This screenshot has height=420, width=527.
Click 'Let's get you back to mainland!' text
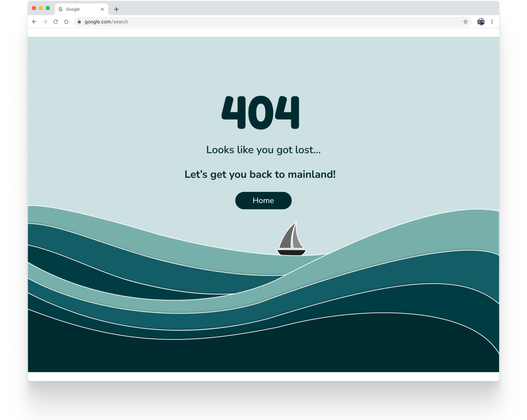click(260, 175)
